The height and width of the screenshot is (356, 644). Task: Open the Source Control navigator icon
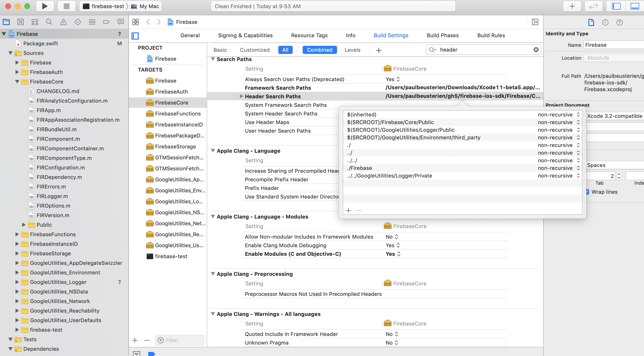[21, 22]
